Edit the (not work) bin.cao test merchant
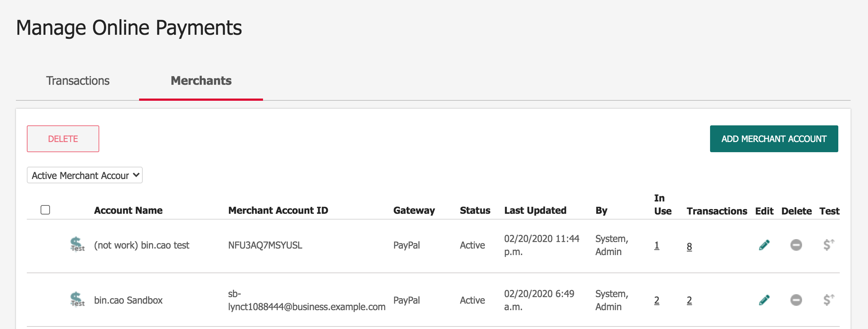 pyautogui.click(x=764, y=245)
